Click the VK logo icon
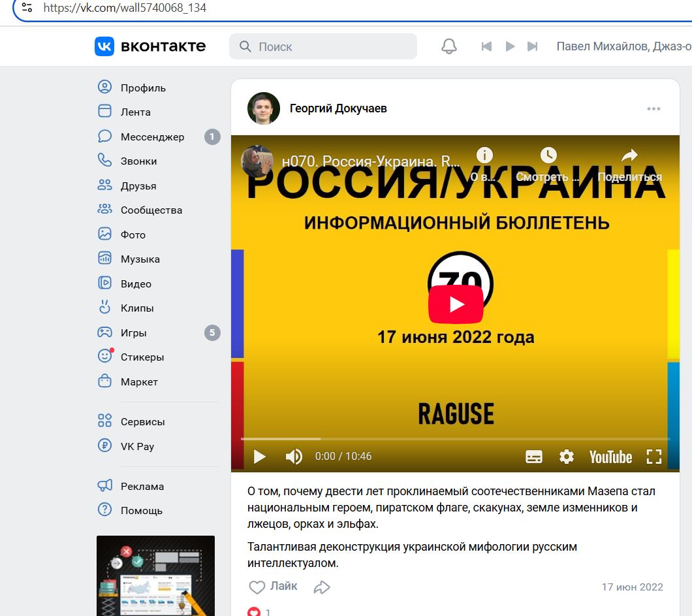The image size is (692, 616). (104, 46)
